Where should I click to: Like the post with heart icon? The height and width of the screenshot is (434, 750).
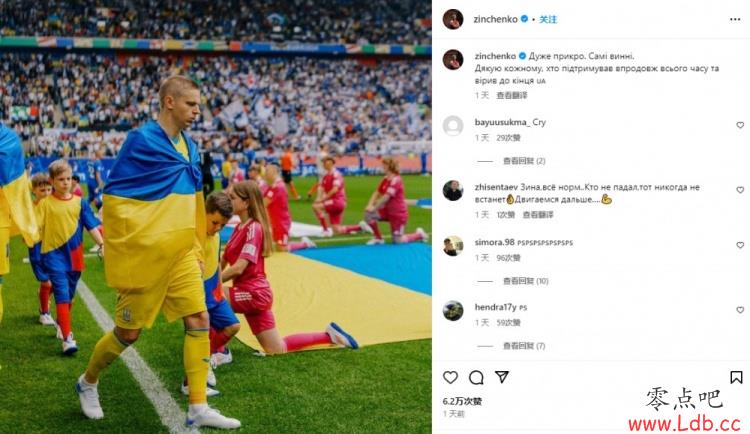coord(450,378)
